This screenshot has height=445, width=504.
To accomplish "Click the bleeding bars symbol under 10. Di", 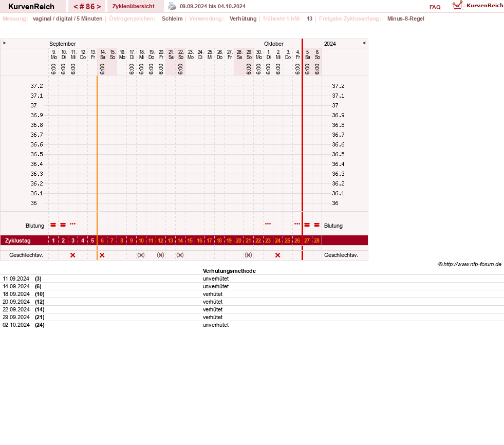I will tap(63, 225).
